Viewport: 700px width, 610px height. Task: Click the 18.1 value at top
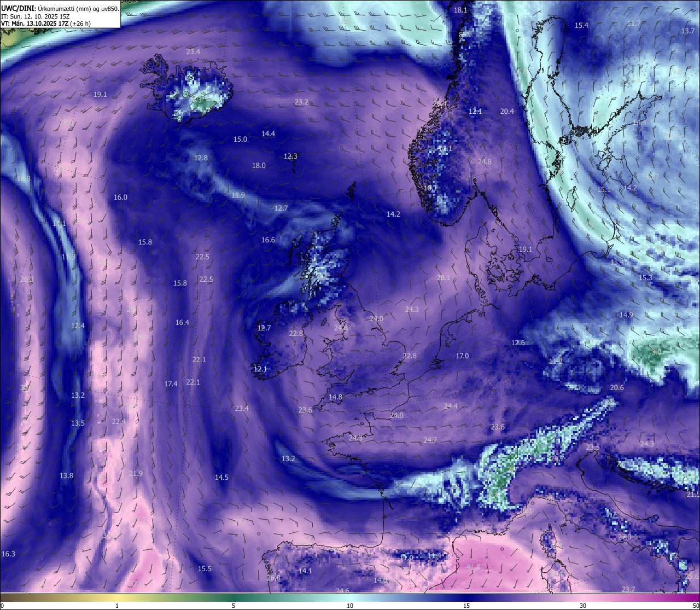(x=461, y=10)
